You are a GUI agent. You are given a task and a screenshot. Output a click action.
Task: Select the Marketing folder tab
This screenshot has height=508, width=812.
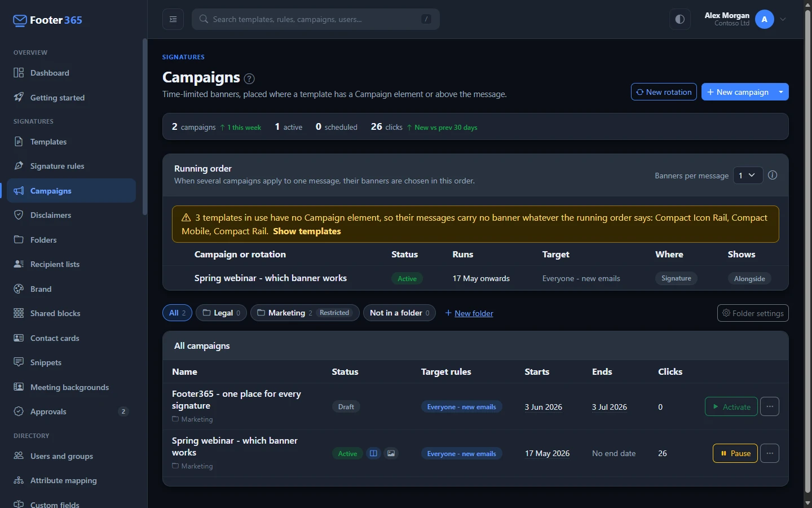point(304,313)
